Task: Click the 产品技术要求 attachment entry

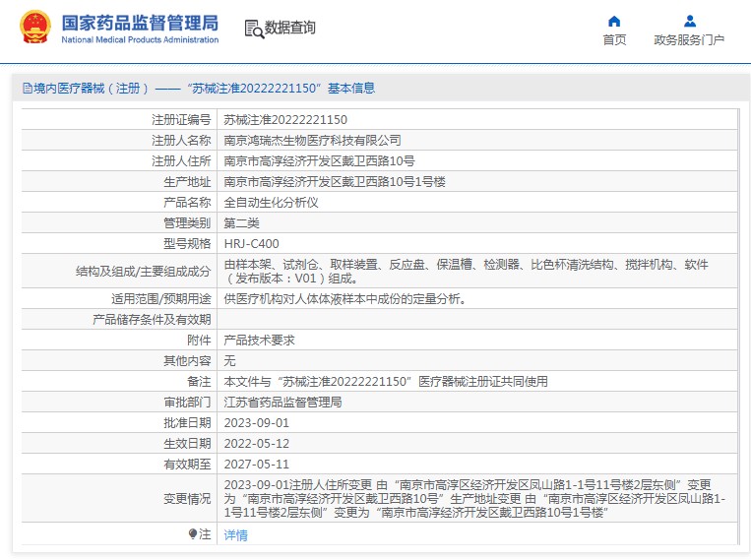Action: (259, 340)
